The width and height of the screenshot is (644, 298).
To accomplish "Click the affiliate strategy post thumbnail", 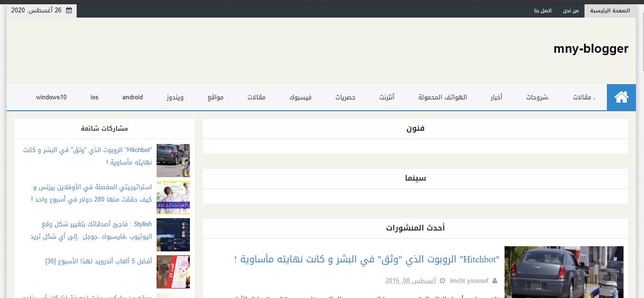I will pos(173,198).
